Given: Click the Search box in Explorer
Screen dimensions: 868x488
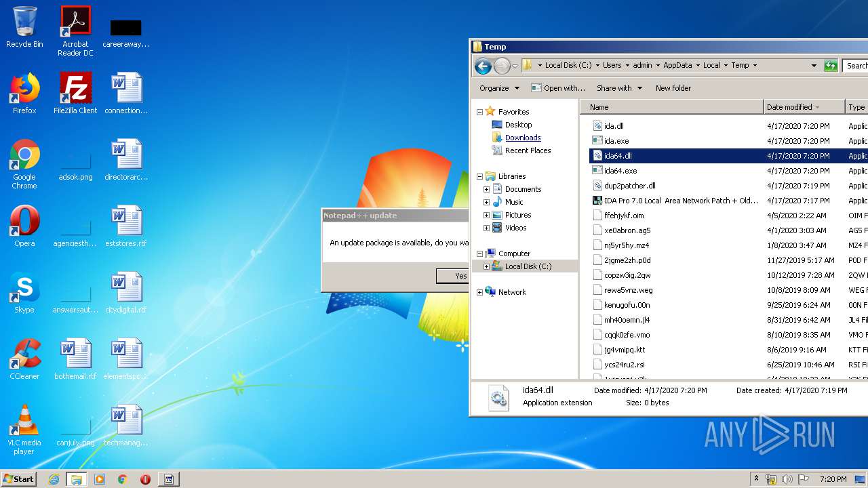Looking at the screenshot, I should 856,66.
